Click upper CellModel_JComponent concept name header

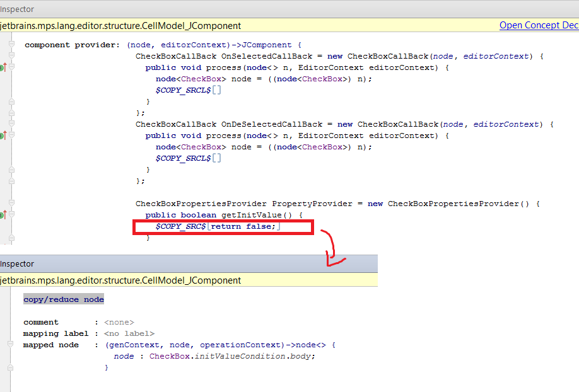click(120, 25)
